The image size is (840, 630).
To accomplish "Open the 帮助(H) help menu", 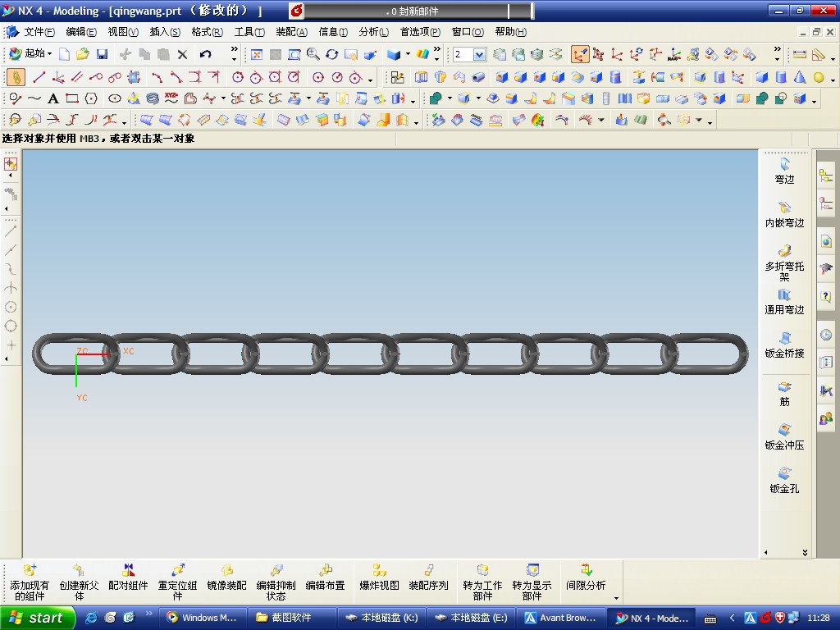I will click(x=510, y=32).
